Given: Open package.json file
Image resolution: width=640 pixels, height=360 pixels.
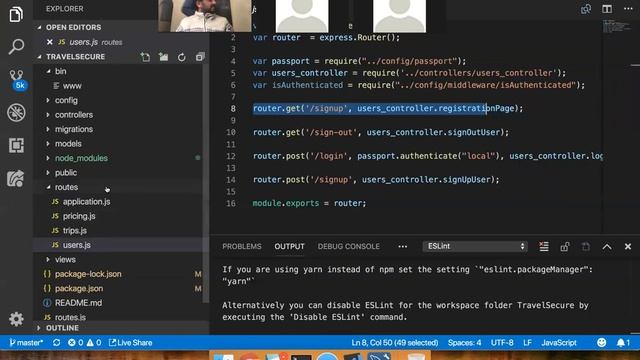Looking at the screenshot, I should click(79, 288).
